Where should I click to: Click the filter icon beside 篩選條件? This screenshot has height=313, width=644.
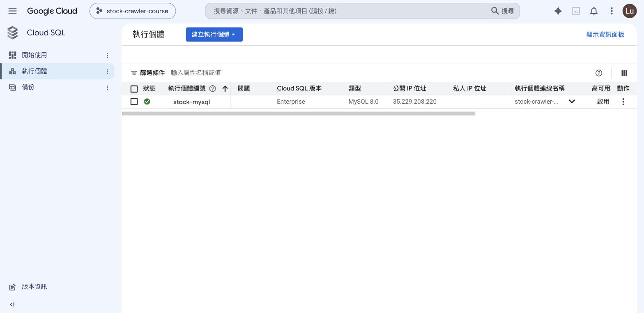coord(134,73)
